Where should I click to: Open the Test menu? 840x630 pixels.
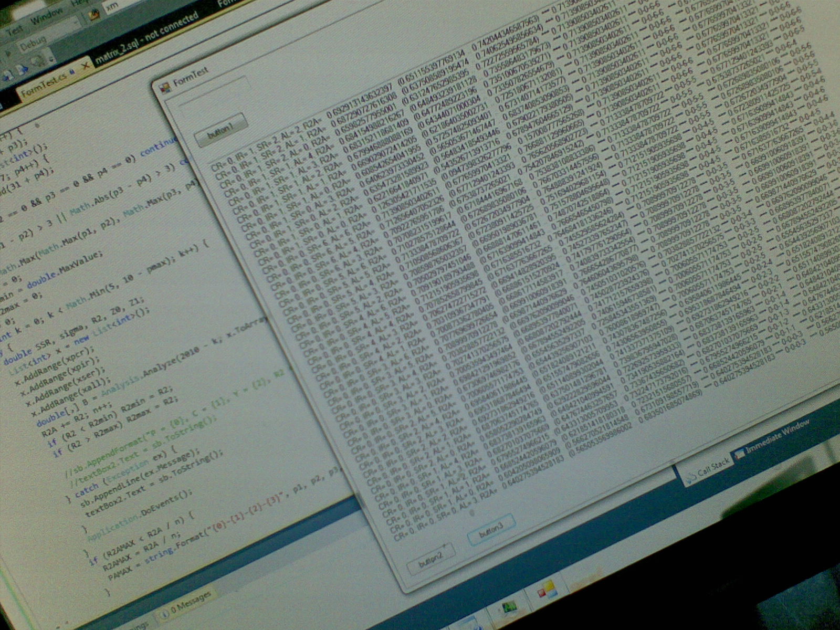point(15,30)
